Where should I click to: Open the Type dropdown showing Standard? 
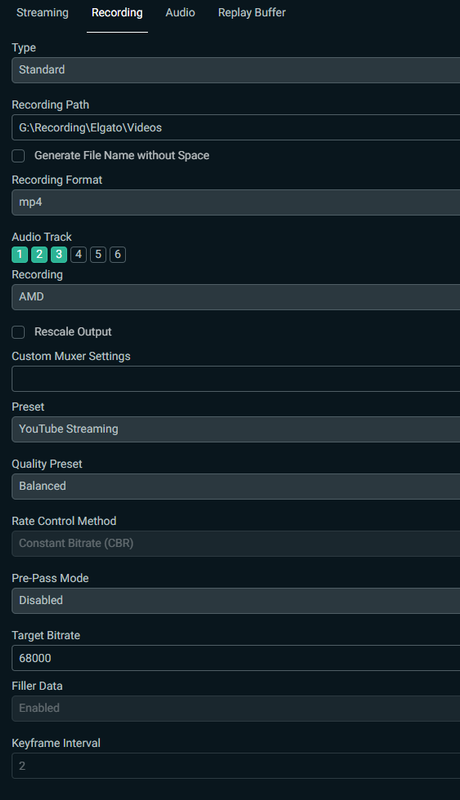pos(236,70)
